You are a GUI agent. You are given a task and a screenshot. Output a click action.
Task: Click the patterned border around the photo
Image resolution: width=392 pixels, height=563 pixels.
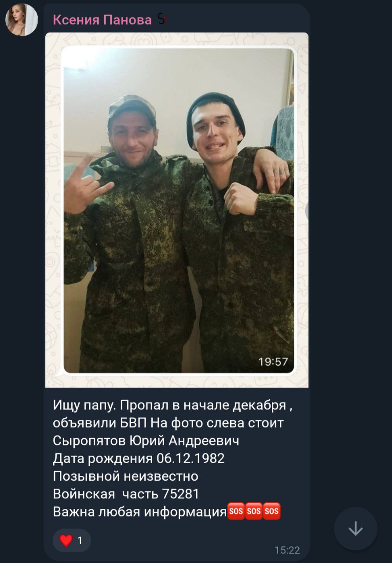54,210
